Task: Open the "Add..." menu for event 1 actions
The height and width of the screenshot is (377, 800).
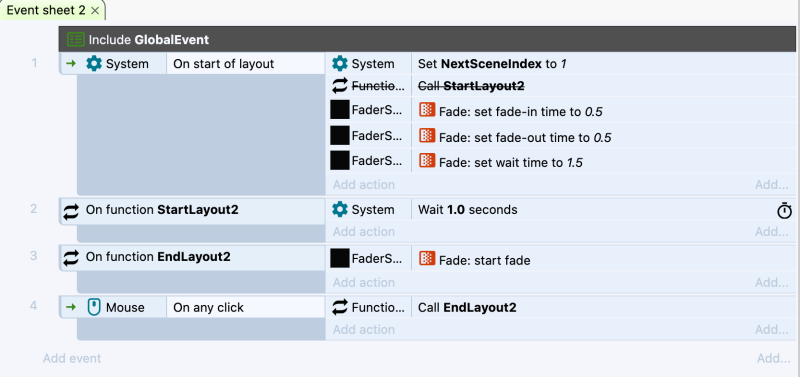Action: (772, 185)
